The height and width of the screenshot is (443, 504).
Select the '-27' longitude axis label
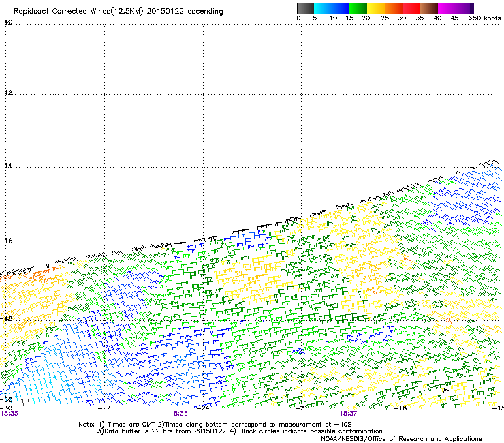pyautogui.click(x=104, y=408)
